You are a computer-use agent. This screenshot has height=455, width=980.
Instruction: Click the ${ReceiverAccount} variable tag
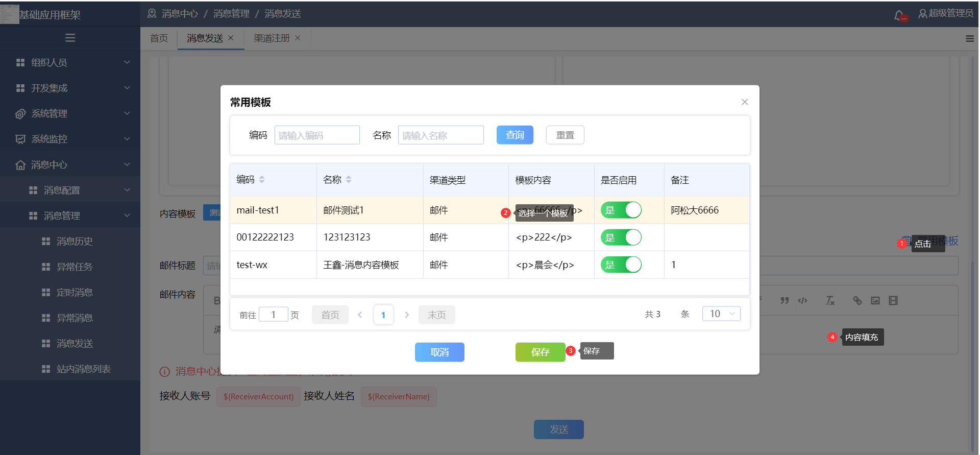(258, 396)
